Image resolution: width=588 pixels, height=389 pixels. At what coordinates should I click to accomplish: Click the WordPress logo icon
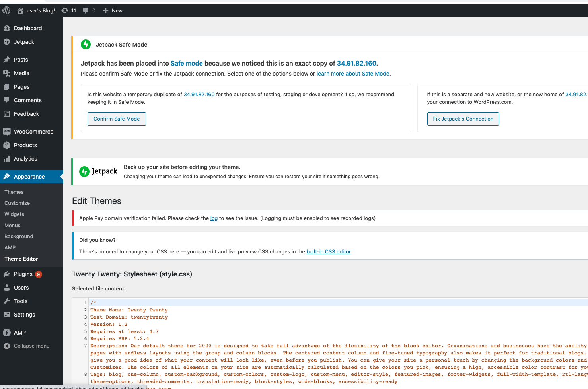pos(6,10)
